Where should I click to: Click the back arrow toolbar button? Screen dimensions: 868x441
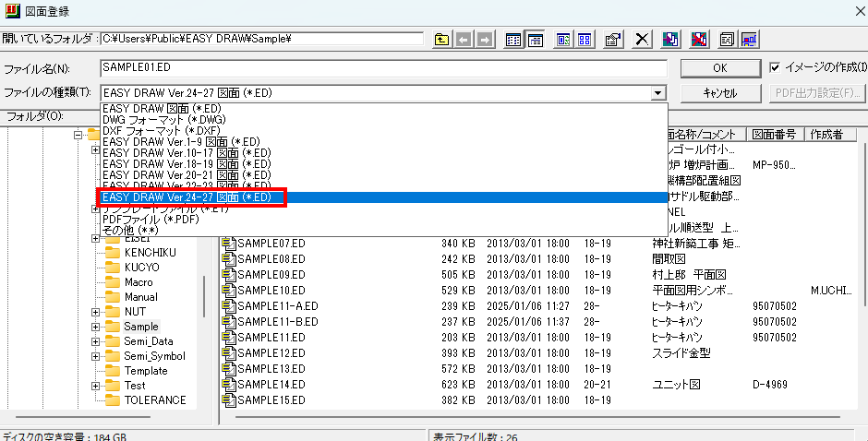(x=464, y=40)
